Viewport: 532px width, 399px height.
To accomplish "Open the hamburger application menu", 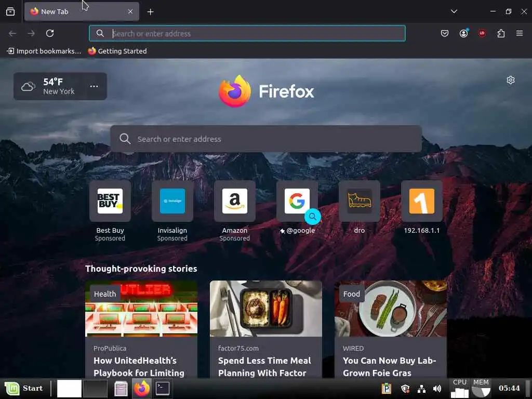I will pos(519,33).
